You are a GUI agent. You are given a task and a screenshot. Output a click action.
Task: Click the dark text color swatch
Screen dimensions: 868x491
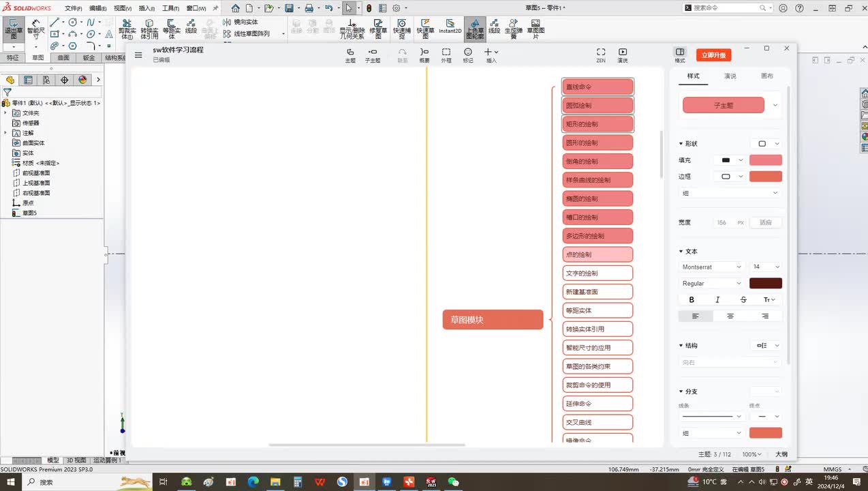click(x=766, y=283)
